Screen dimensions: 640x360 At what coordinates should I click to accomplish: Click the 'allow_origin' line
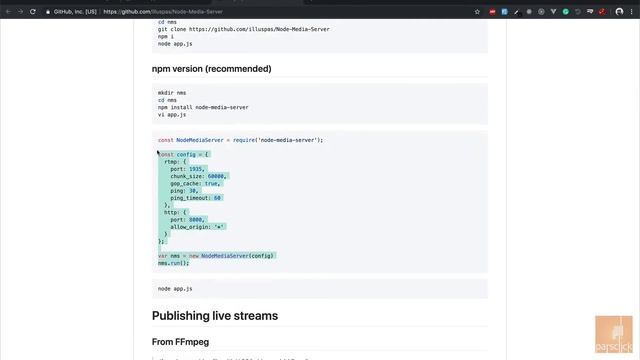click(197, 227)
